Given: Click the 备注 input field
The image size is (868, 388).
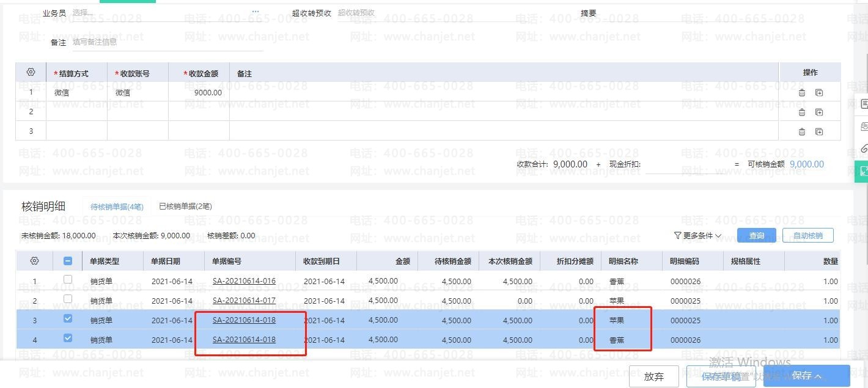Looking at the screenshot, I should (x=165, y=42).
